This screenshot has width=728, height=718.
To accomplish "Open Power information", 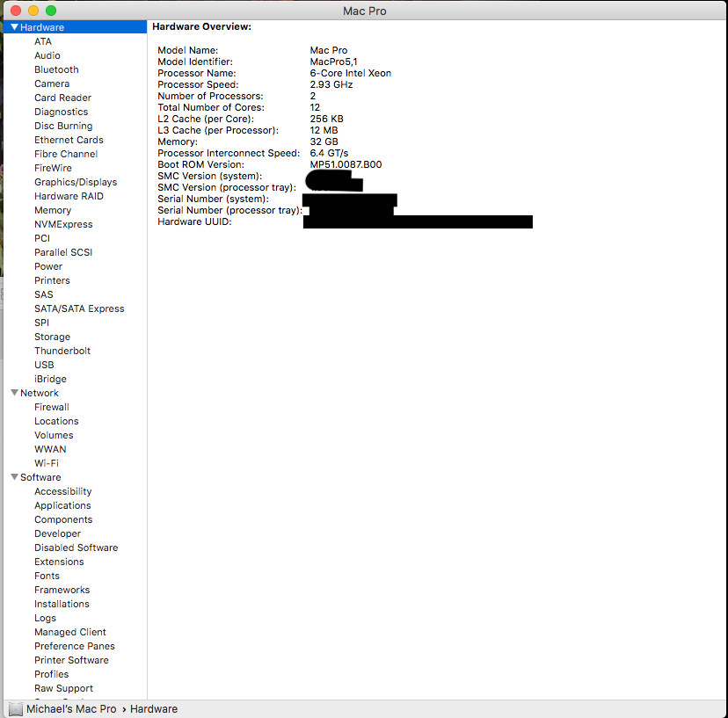I will 47,266.
